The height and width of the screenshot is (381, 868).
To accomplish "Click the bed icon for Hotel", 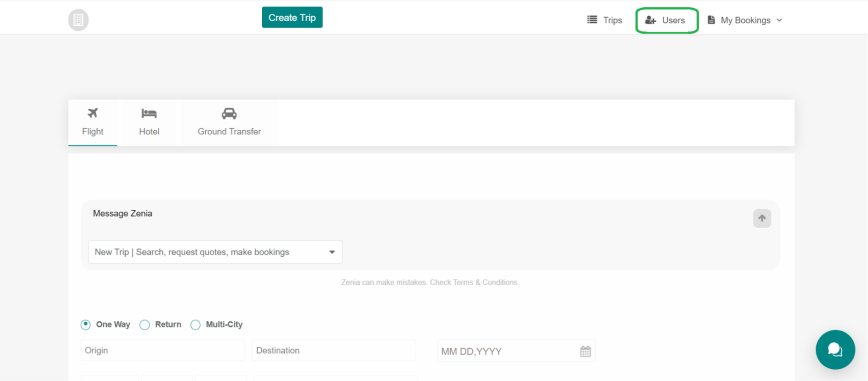I will click(x=149, y=113).
